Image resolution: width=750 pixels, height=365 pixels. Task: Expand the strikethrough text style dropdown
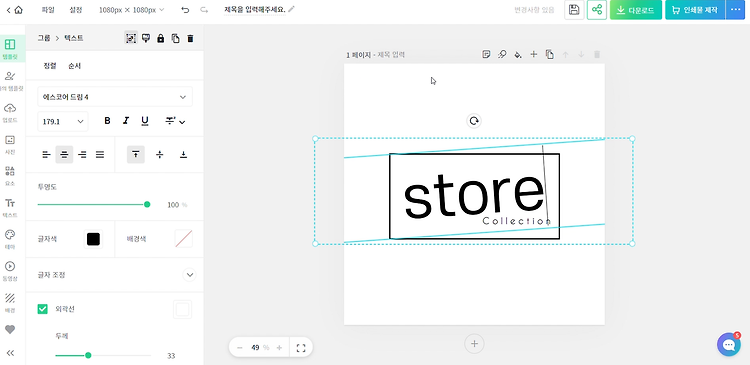tap(175, 121)
